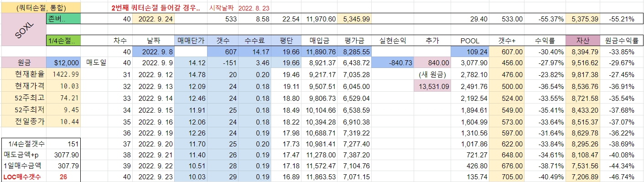
Task: Select the 현재환율 value 1422.99
Action: [x=63, y=73]
